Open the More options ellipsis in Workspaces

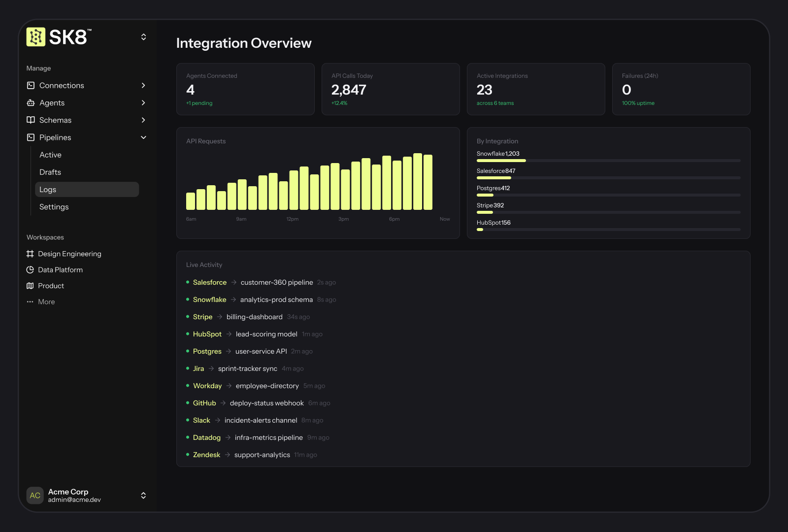30,301
